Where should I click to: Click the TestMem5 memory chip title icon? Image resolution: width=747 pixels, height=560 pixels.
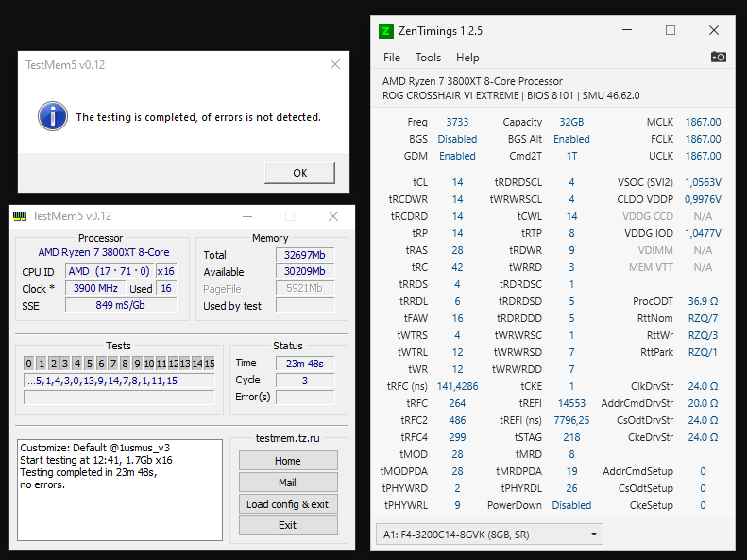pyautogui.click(x=20, y=216)
